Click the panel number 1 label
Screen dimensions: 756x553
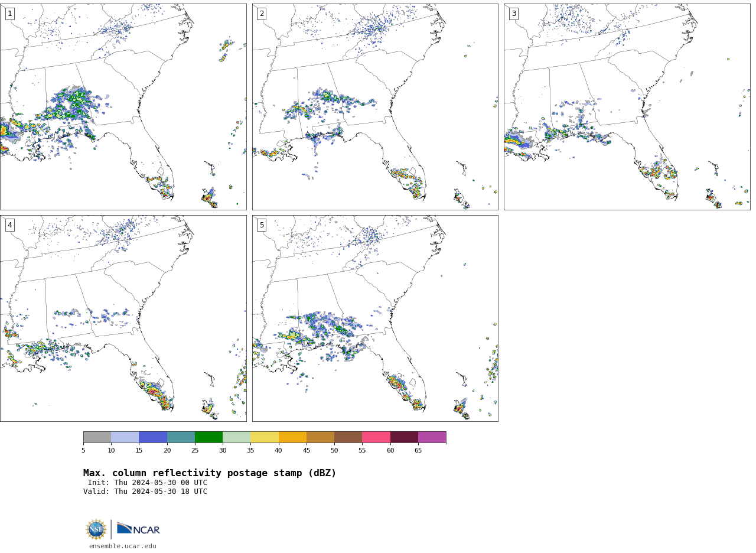[9, 14]
